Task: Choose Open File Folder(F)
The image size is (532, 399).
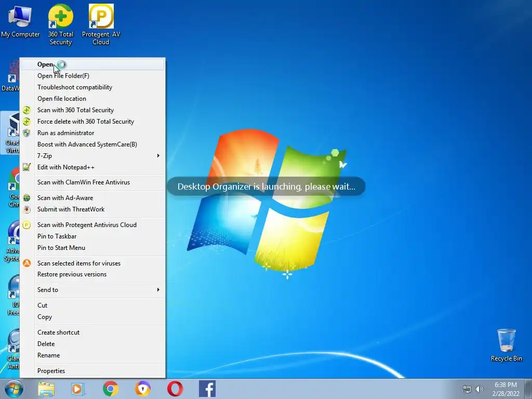Action: click(92, 76)
